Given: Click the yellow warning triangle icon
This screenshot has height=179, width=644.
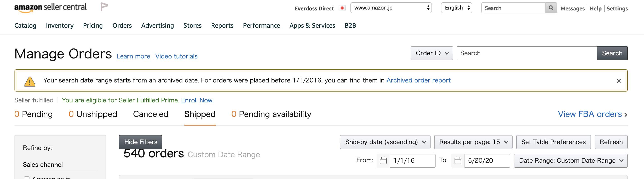Looking at the screenshot, I should pyautogui.click(x=30, y=81).
